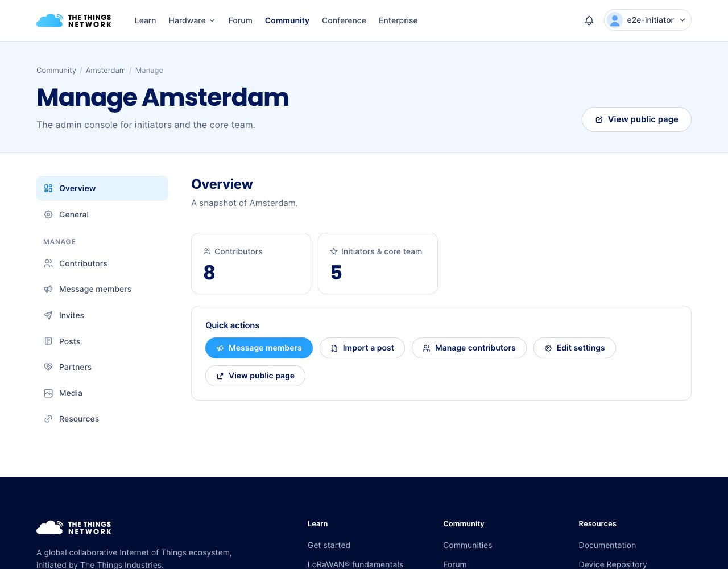Open Invites in the sidebar

coord(102,315)
